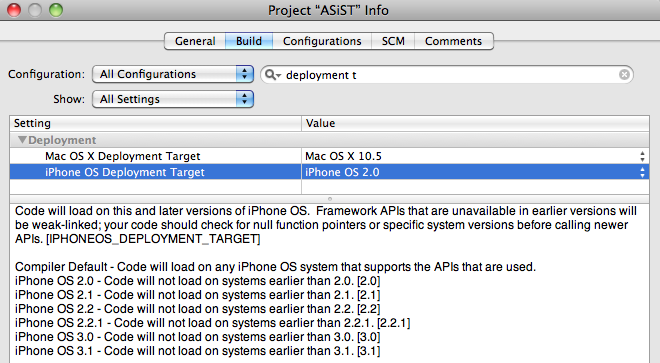Open the Configurations tab

coord(322,41)
